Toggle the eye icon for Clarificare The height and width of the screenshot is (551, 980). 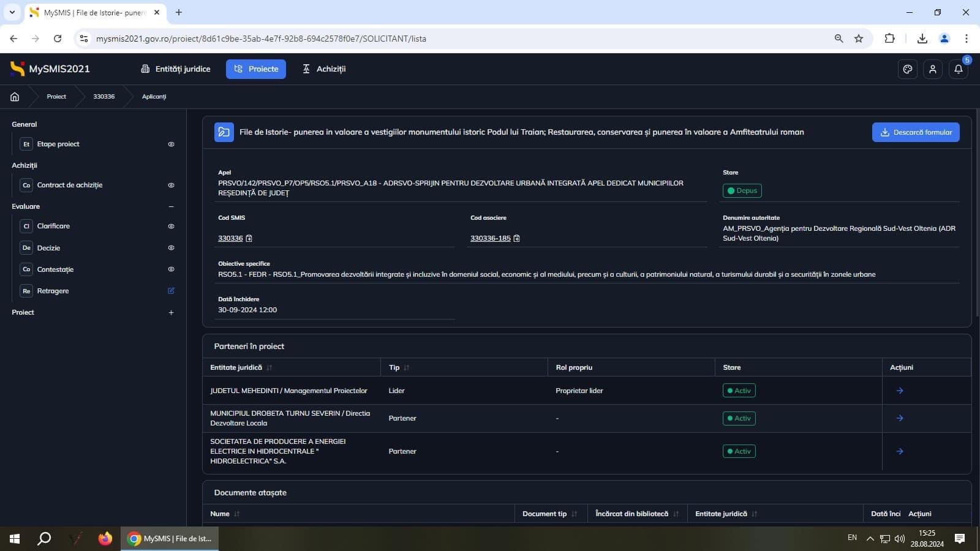[x=171, y=226]
